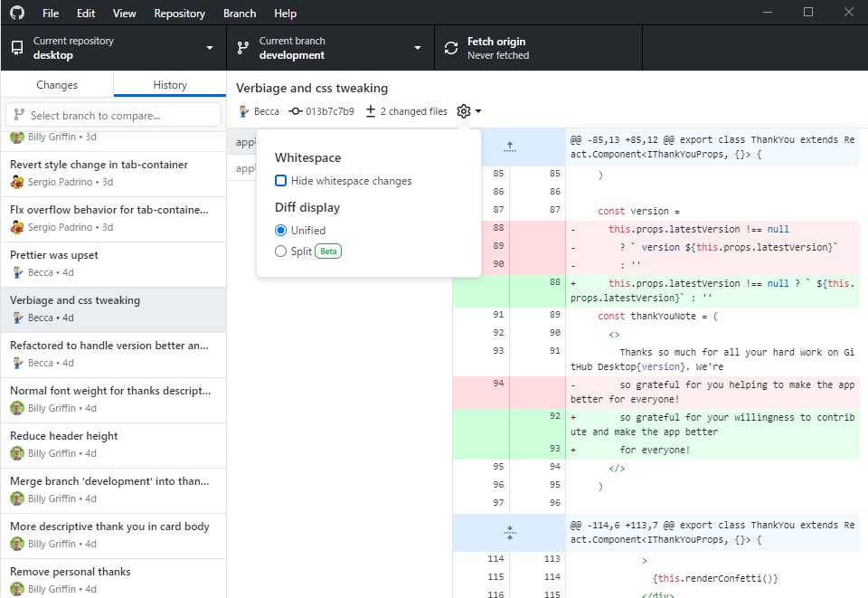The image size is (868, 598).
Task: Open the gear dropdown arrow for diff settings
Action: click(x=476, y=110)
